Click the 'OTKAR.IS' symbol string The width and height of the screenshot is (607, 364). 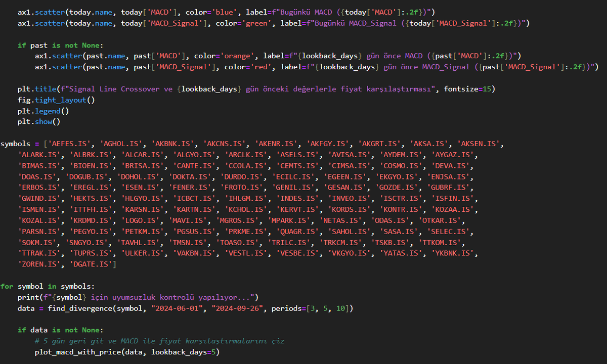coord(440,220)
